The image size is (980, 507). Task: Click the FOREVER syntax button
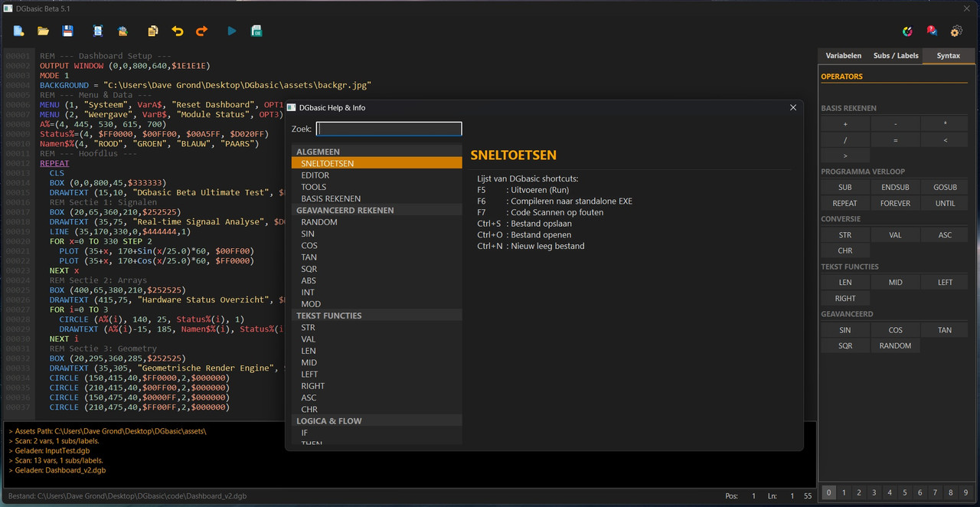[895, 204]
